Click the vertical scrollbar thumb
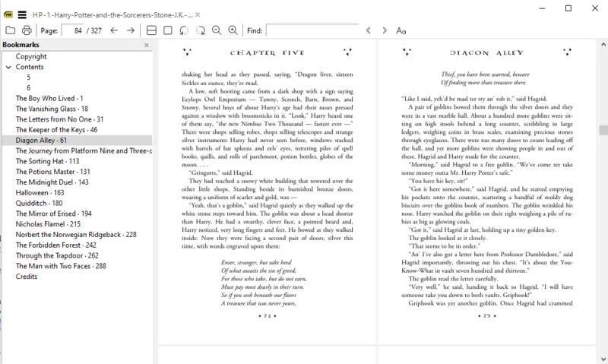608x364 pixels. [x=603, y=130]
